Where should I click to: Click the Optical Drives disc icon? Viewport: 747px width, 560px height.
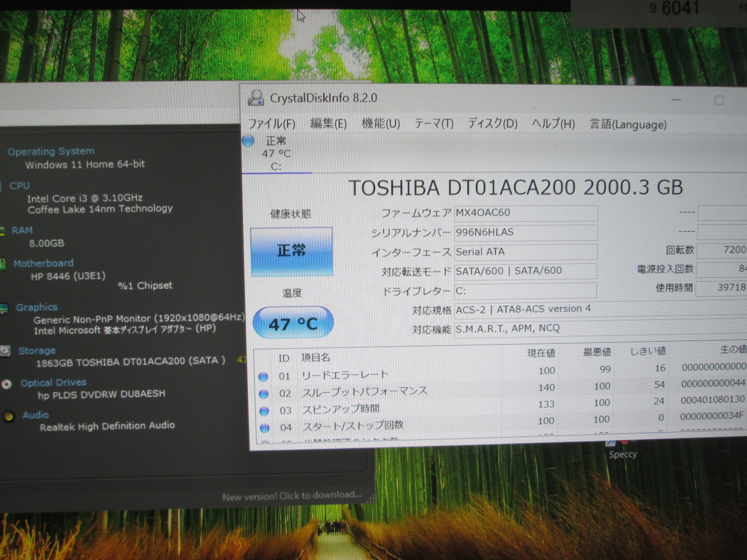tap(7, 385)
